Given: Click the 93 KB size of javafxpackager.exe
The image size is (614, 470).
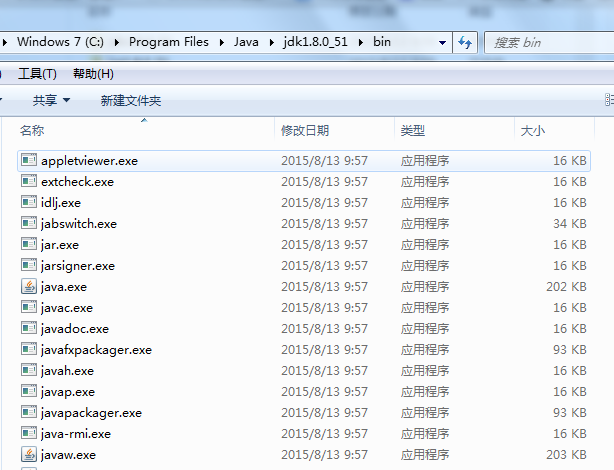Looking at the screenshot, I should click(570, 350).
